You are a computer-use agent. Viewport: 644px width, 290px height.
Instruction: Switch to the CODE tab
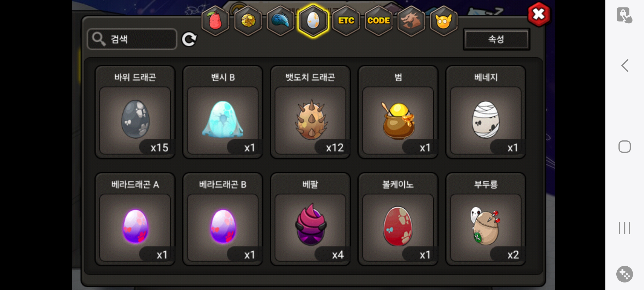pyautogui.click(x=379, y=21)
